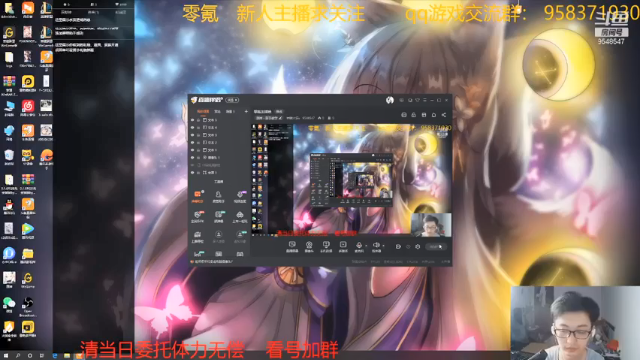Open the hamburger menu in the app title bar

coord(425,100)
